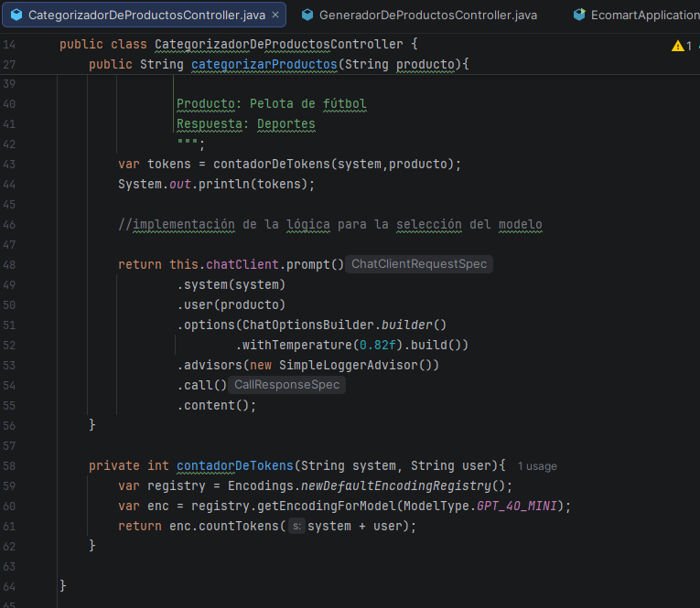Click the ChatClientRequestSpec inlay hint
The image size is (700, 608).
point(419,264)
